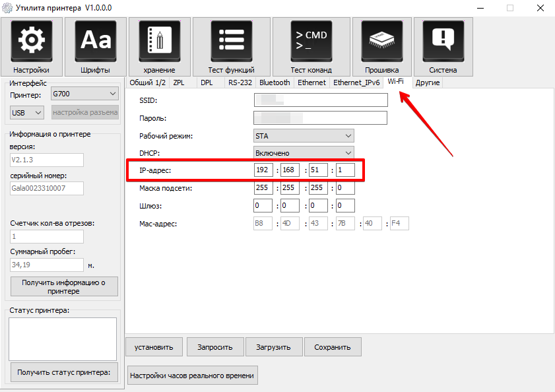Open the Настройки gear icon

(x=31, y=41)
